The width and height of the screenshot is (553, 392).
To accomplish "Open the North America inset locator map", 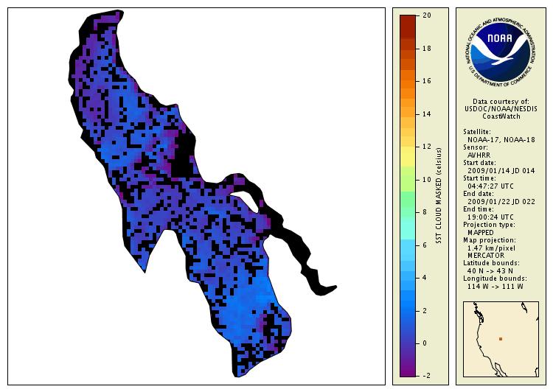I will [501, 339].
